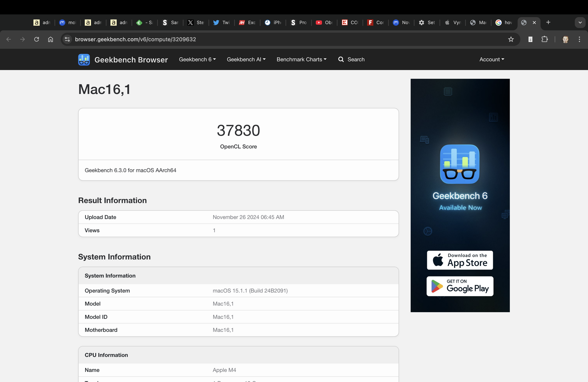588x382 pixels.
Task: Open the Account dropdown menu
Action: pyautogui.click(x=492, y=59)
